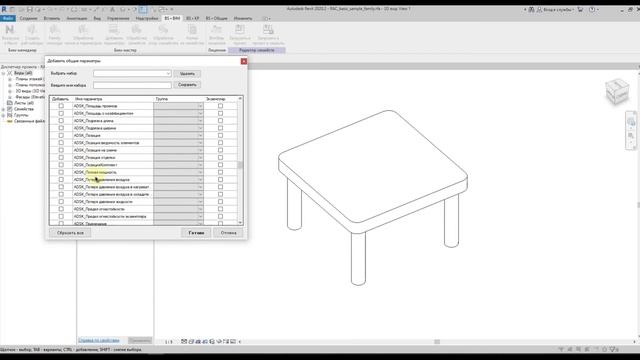Expand the Группы tree node
Viewport: 640px width, 360px height.
coord(3,115)
